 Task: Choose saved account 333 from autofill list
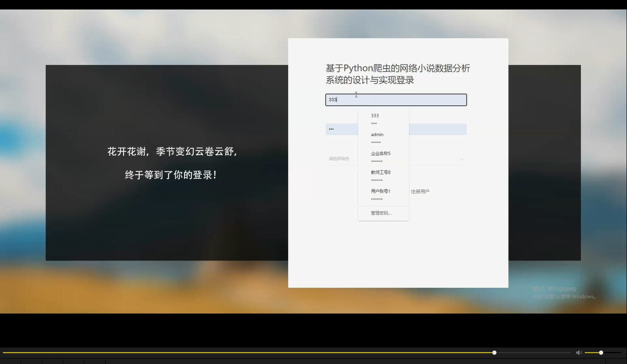(383, 119)
